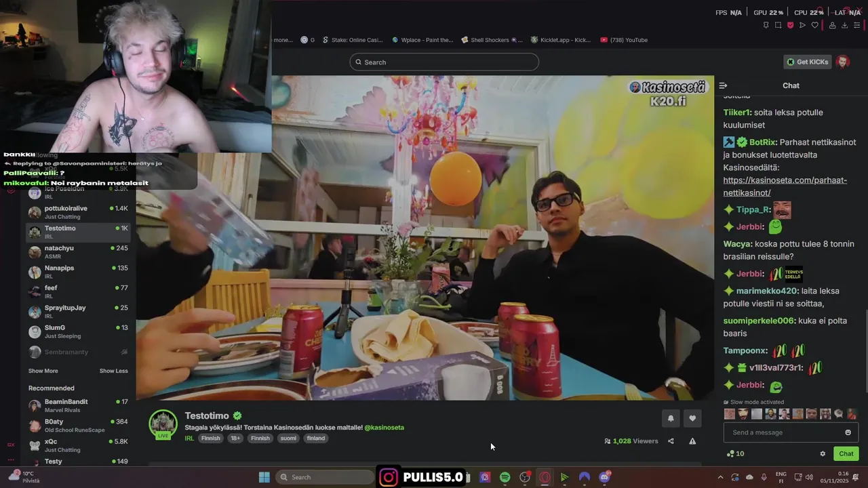Image resolution: width=868 pixels, height=488 pixels.
Task: Click the pin icon in overlay toolbar
Action: point(766,25)
